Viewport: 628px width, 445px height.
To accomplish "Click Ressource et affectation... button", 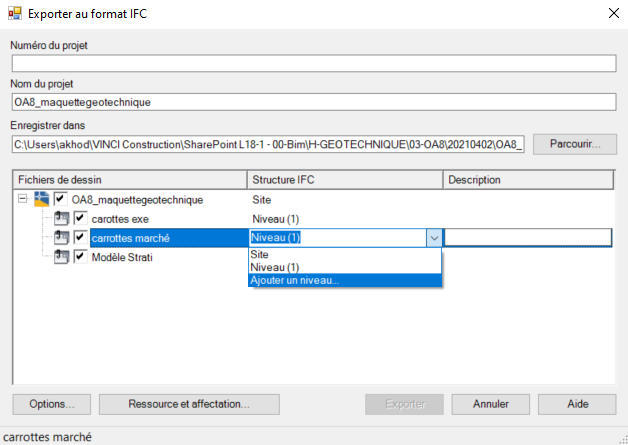I will (x=189, y=405).
